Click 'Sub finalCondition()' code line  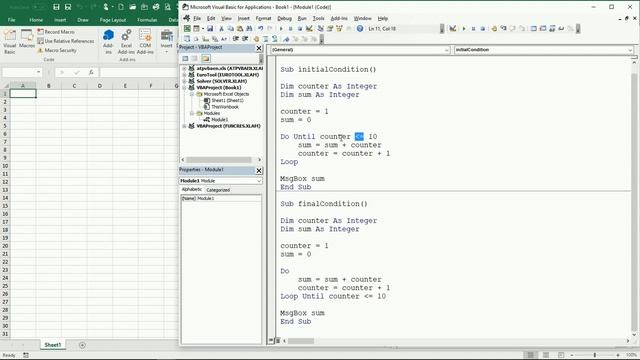tap(324, 204)
